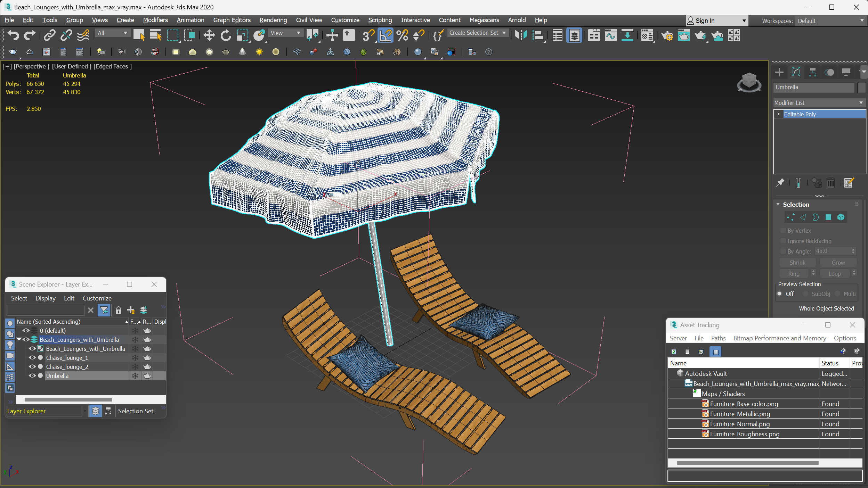
Task: Hide Chaise_lounge_2 eye icon
Action: [x=32, y=366]
